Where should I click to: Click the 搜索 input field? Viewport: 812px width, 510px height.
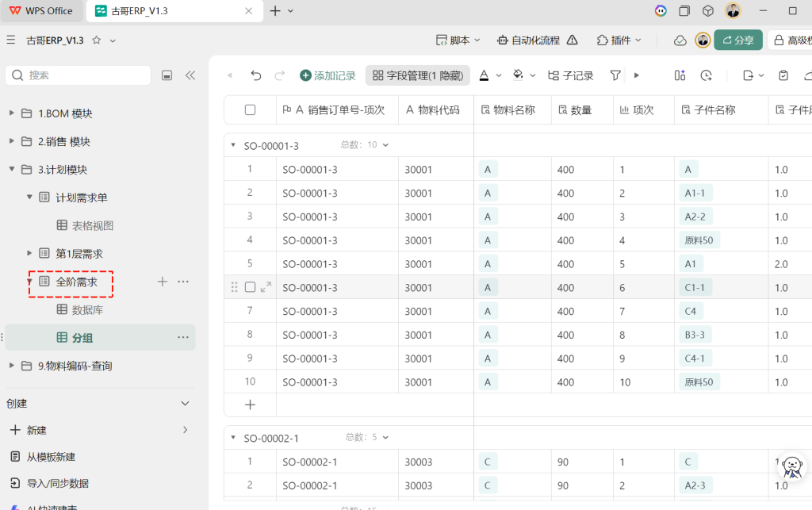tap(79, 75)
